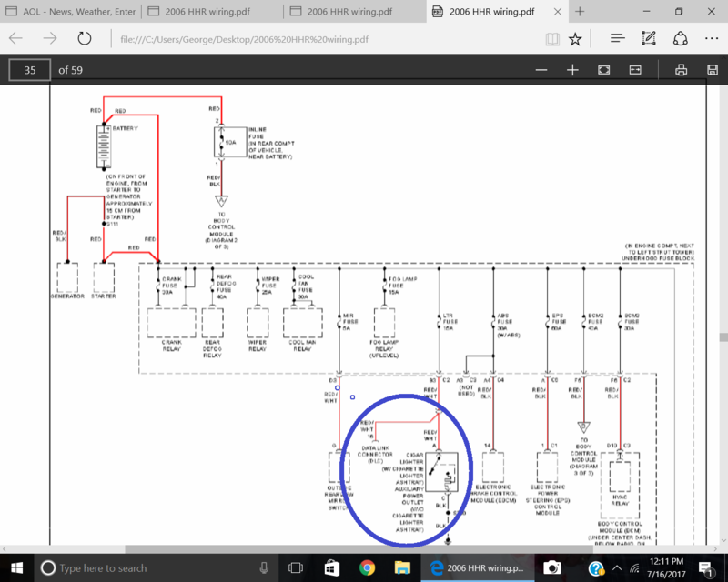Open the Share panel
Image resolution: width=728 pixels, height=582 pixels.
(680, 39)
